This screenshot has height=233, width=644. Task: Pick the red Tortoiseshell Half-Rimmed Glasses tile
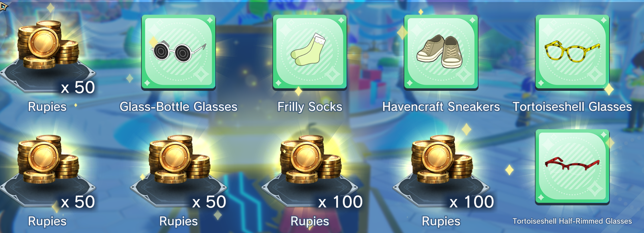point(572,167)
